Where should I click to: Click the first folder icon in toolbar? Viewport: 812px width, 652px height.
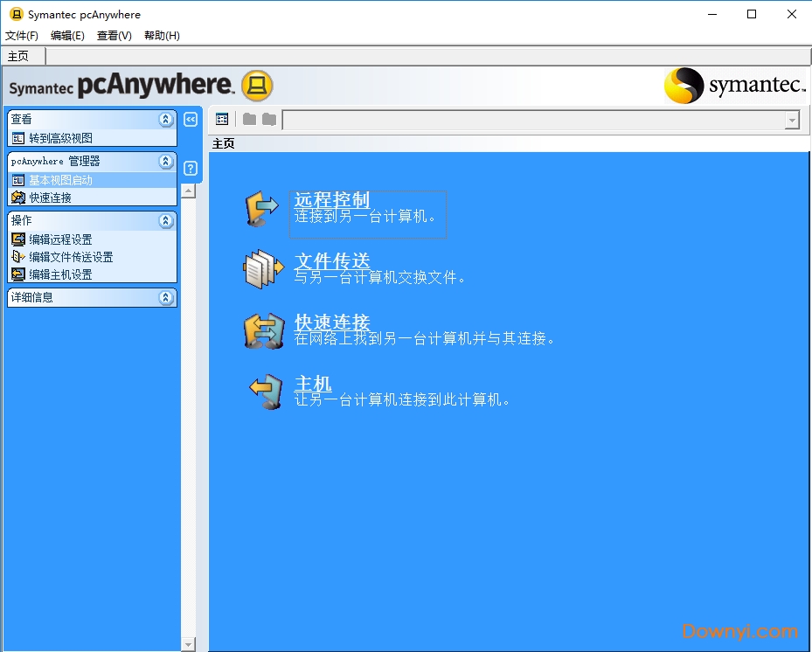click(249, 120)
